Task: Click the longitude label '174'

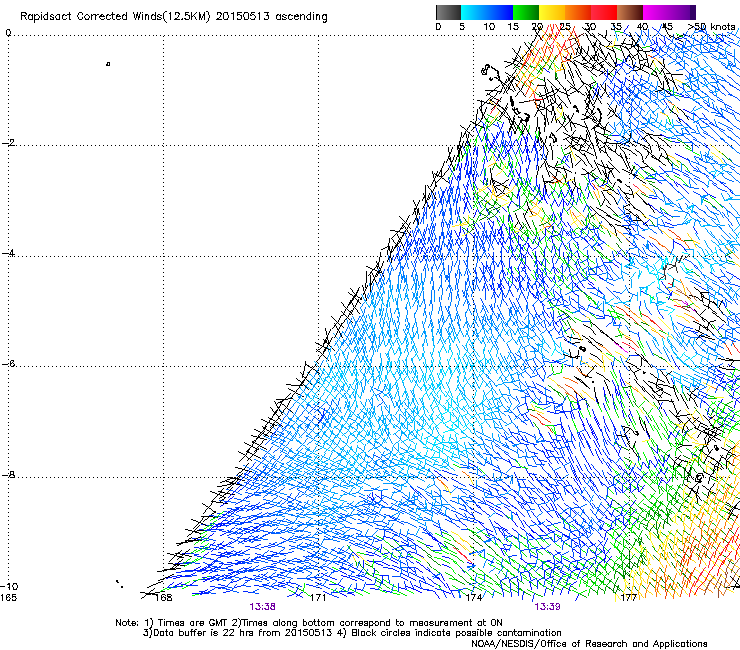Action: [474, 598]
